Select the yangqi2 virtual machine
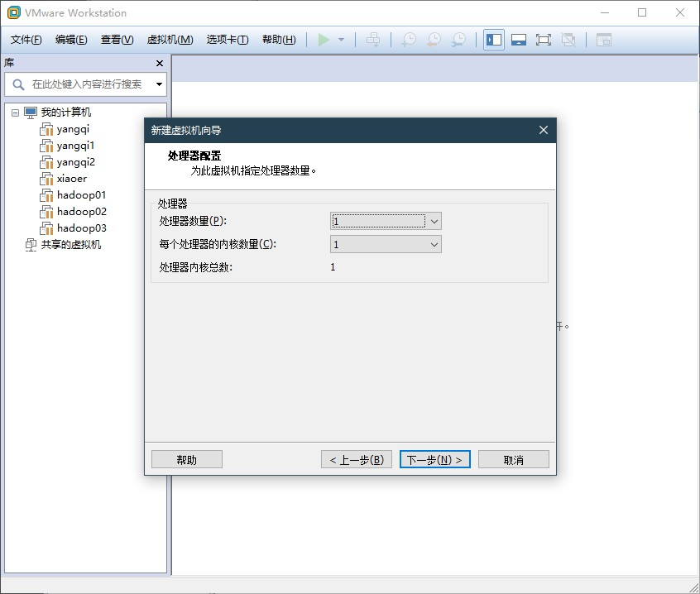The height and width of the screenshot is (594, 700). click(76, 162)
